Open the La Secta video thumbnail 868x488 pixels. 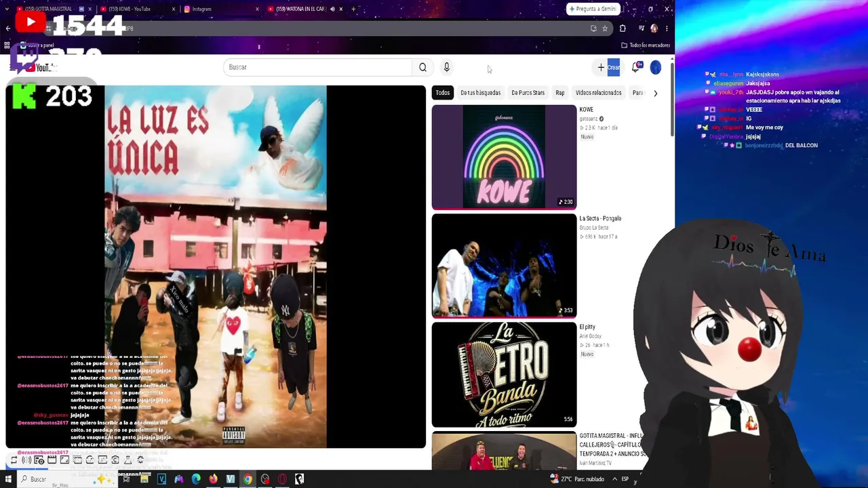click(x=504, y=266)
